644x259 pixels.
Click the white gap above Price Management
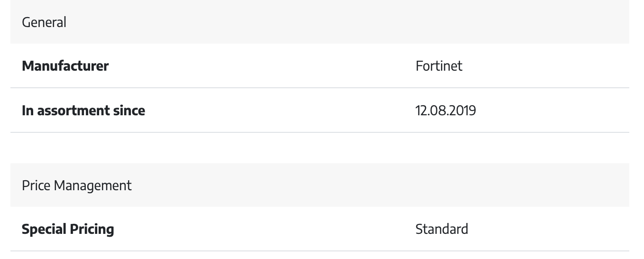pyautogui.click(x=320, y=148)
